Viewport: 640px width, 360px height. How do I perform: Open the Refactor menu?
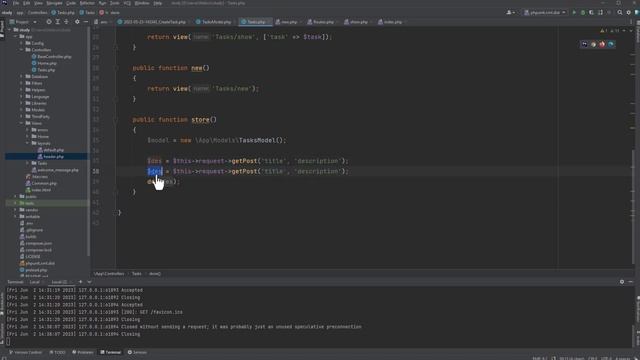pos(87,3)
